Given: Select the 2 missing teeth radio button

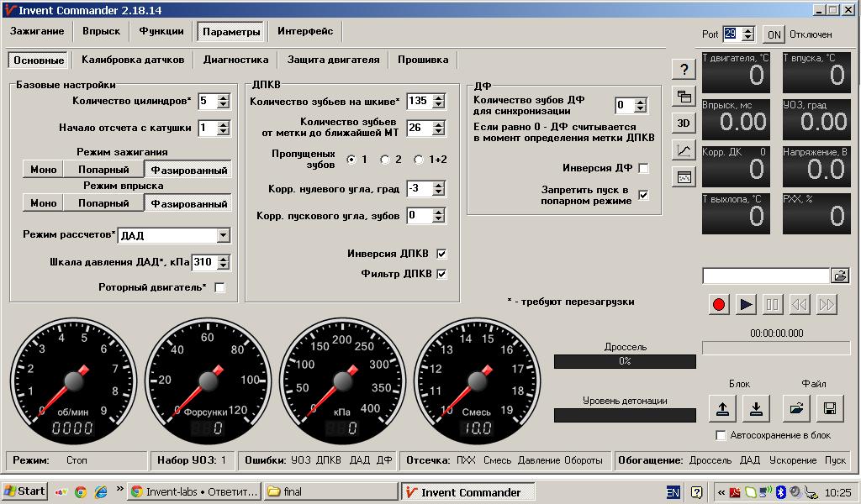Looking at the screenshot, I should [385, 160].
